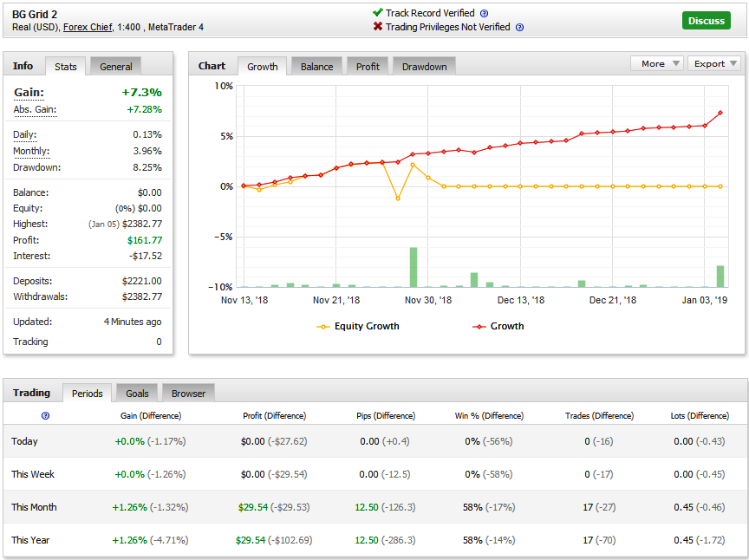Click the Withdrawals $2382.77 value
The height and width of the screenshot is (560, 749).
coord(142,296)
